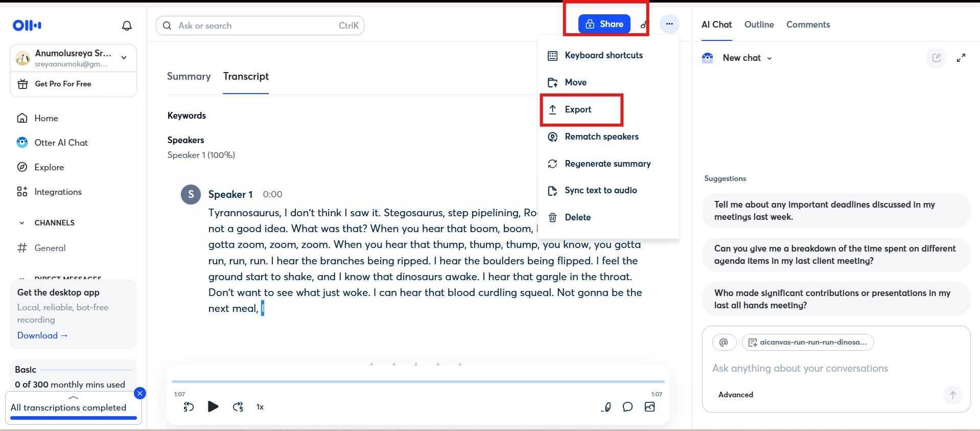Click the Download desktop app link
The image size is (980, 431).
point(42,335)
